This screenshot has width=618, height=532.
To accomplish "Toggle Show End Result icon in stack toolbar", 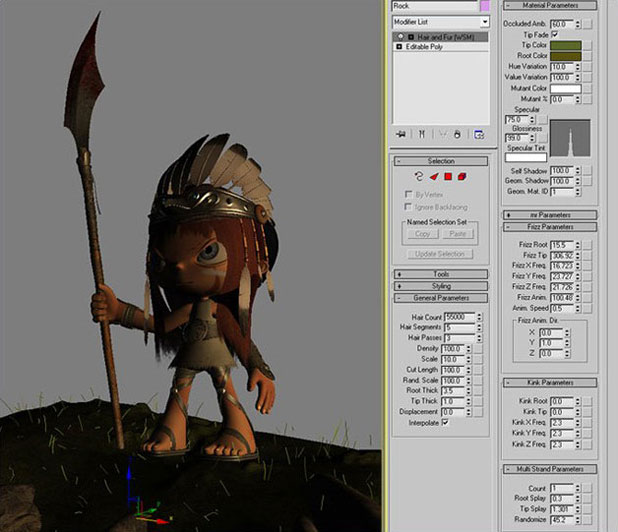I will (x=422, y=134).
